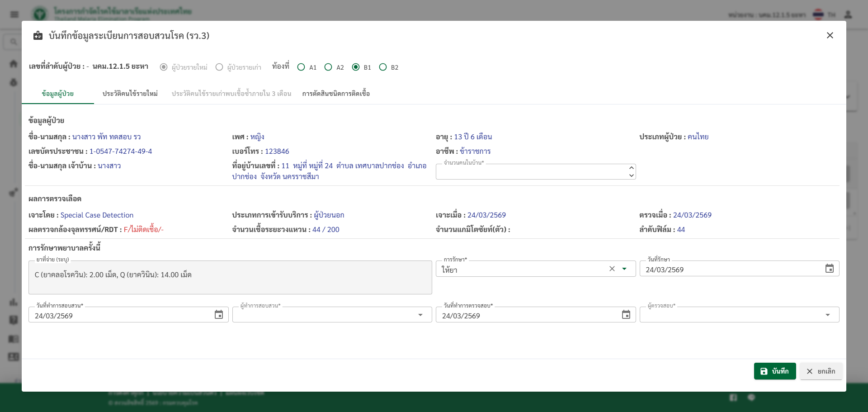Clear the การรักษา selection with X icon
Image resolution: width=868 pixels, height=412 pixels.
[x=612, y=269]
